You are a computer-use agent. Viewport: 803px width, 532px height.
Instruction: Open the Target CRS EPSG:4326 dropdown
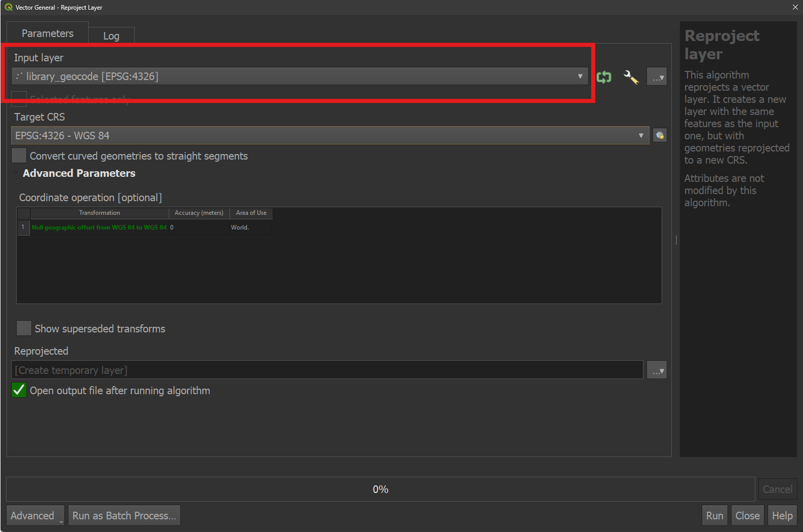pyautogui.click(x=330, y=135)
